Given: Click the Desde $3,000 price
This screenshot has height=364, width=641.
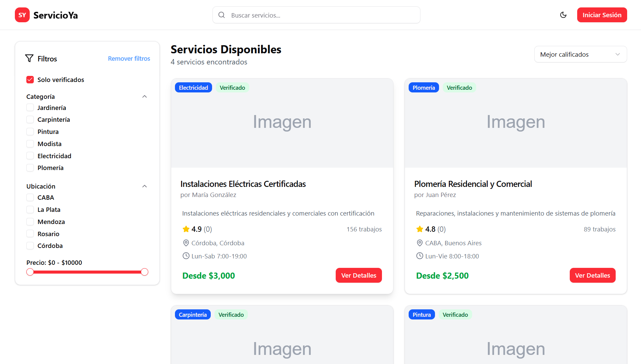Looking at the screenshot, I should tap(208, 276).
